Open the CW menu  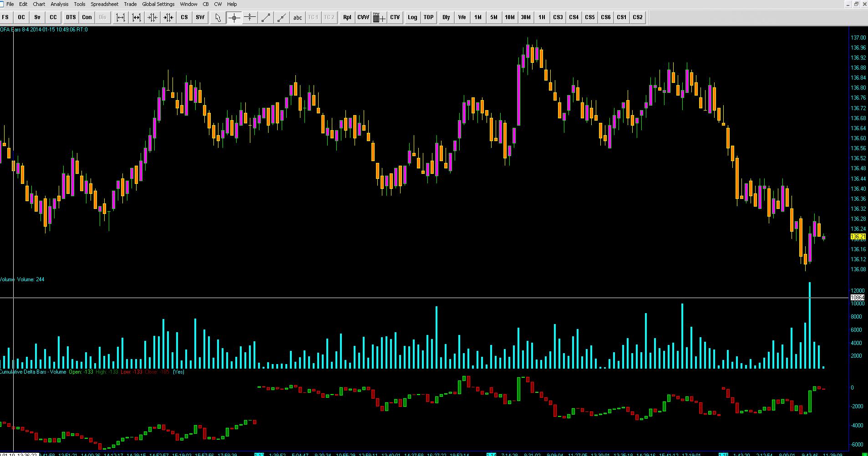[x=218, y=4]
